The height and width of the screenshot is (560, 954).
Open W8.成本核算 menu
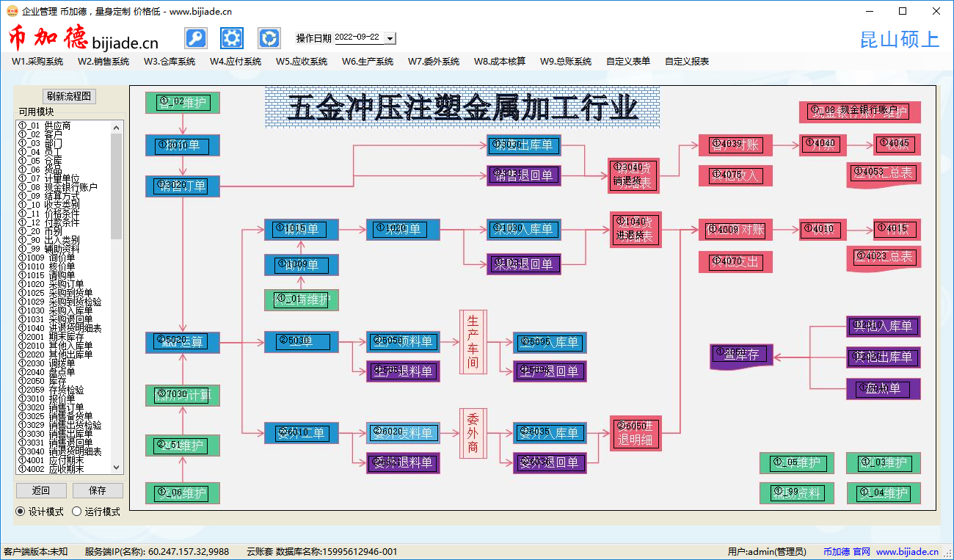click(x=500, y=62)
